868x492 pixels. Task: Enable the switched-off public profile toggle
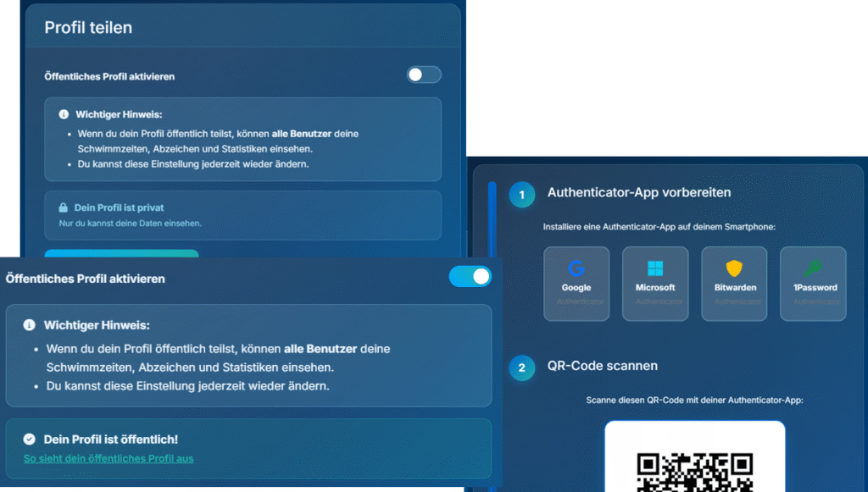tap(423, 75)
